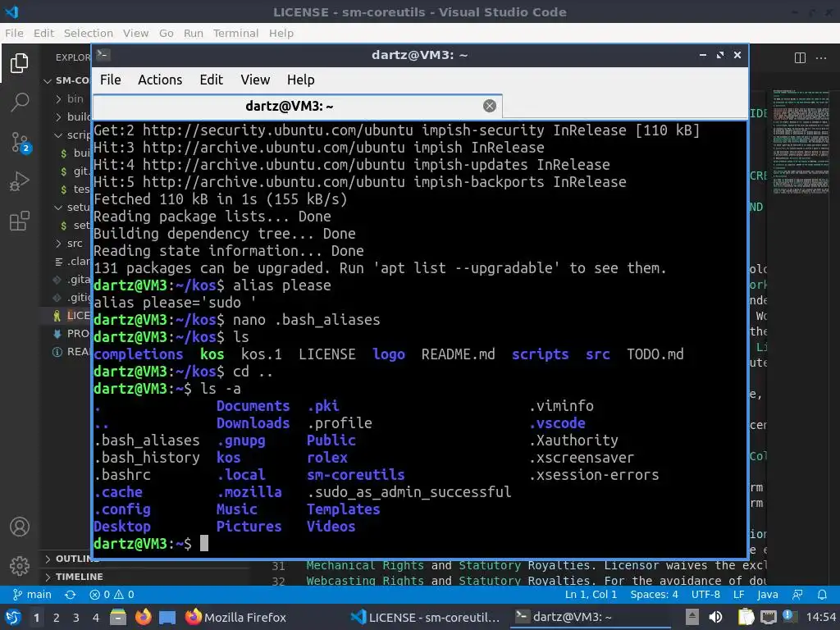
Task: Open the main git branch indicator
Action: pyautogui.click(x=33, y=595)
